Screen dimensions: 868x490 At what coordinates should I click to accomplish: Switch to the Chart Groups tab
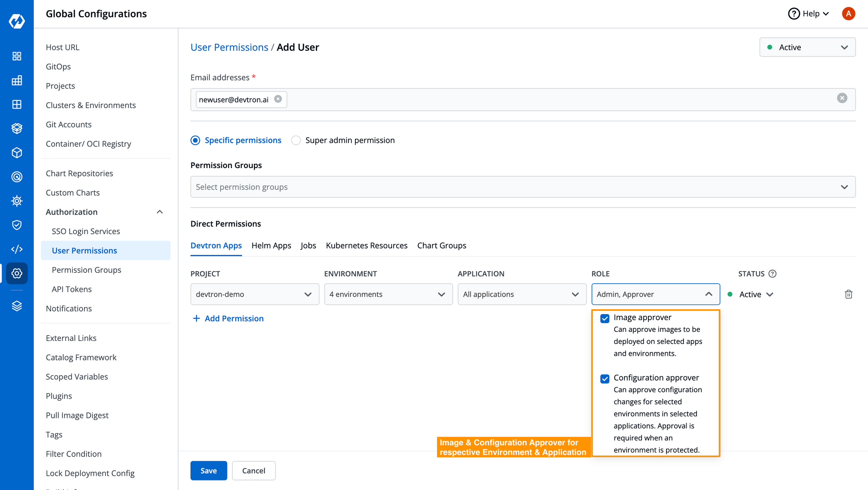click(x=442, y=245)
